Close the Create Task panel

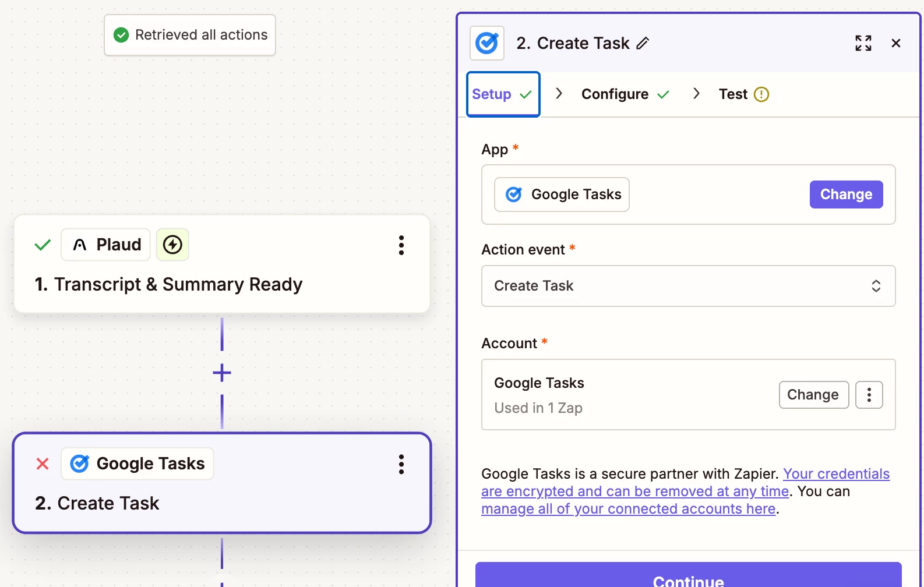896,43
